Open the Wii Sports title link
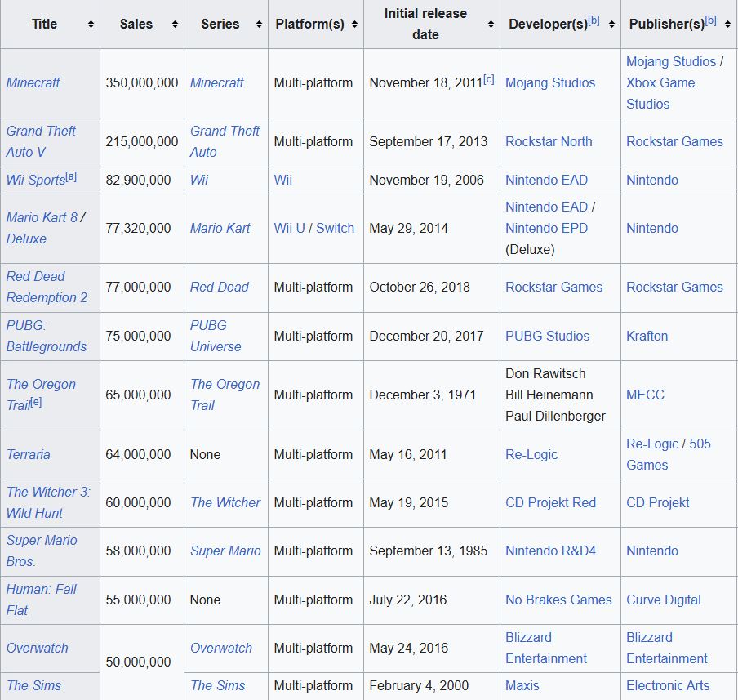Screen dimensions: 738x700 [35, 180]
